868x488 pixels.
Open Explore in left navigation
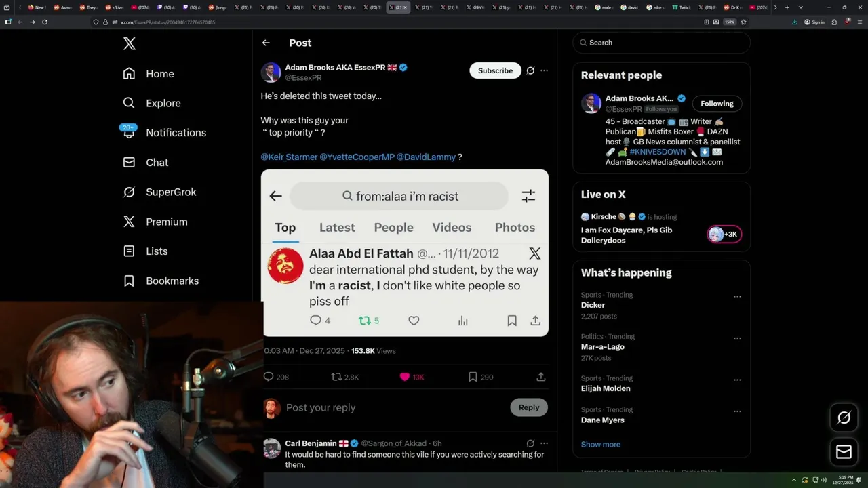(152, 103)
